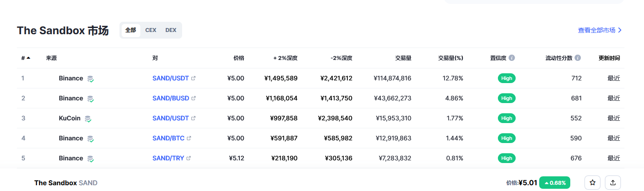The width and height of the screenshot is (644, 191).
Task: Open 查看全部市场 link
Action: (x=600, y=30)
